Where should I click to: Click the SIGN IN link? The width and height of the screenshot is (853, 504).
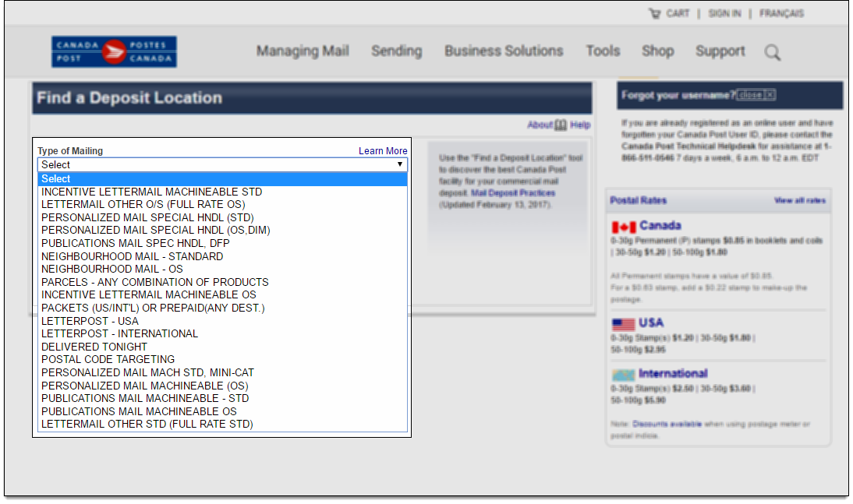point(724,13)
